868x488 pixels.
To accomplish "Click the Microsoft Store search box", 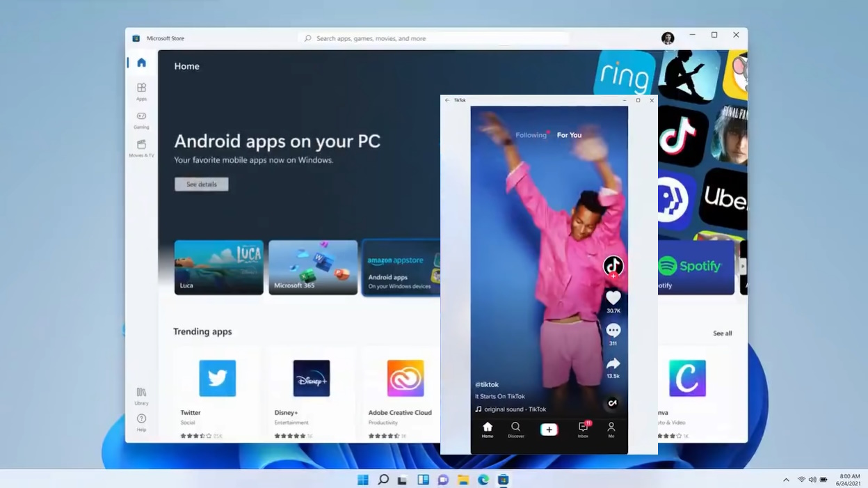I will coord(434,38).
